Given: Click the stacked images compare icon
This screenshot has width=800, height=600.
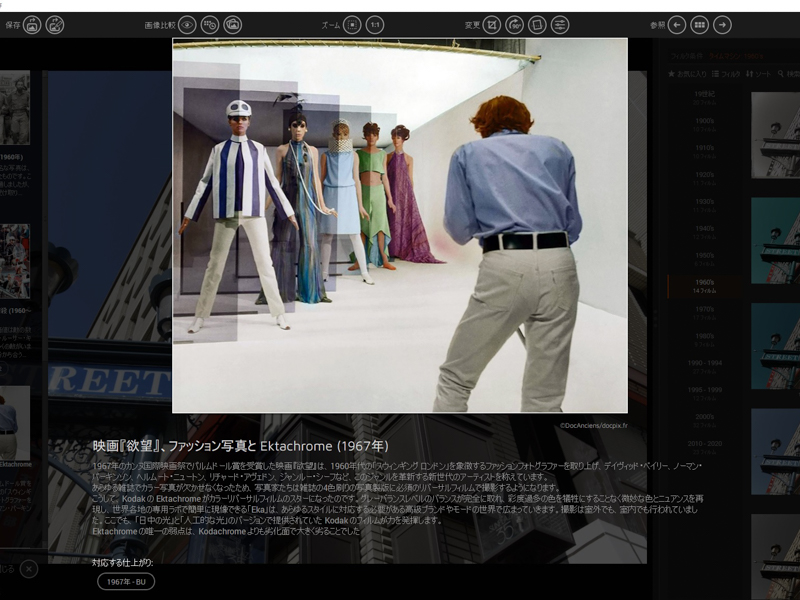Looking at the screenshot, I should click(233, 24).
